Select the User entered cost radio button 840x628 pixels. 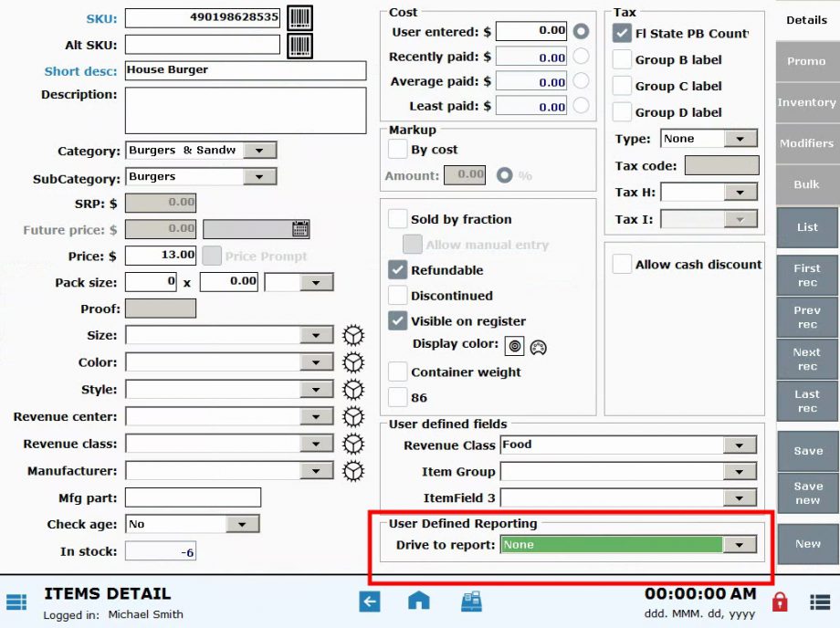[x=581, y=31]
